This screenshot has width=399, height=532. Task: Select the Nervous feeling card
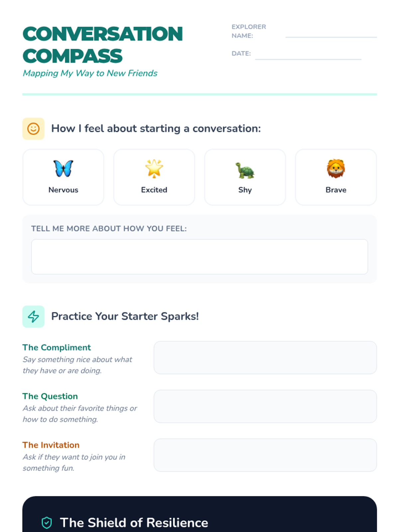(x=63, y=177)
